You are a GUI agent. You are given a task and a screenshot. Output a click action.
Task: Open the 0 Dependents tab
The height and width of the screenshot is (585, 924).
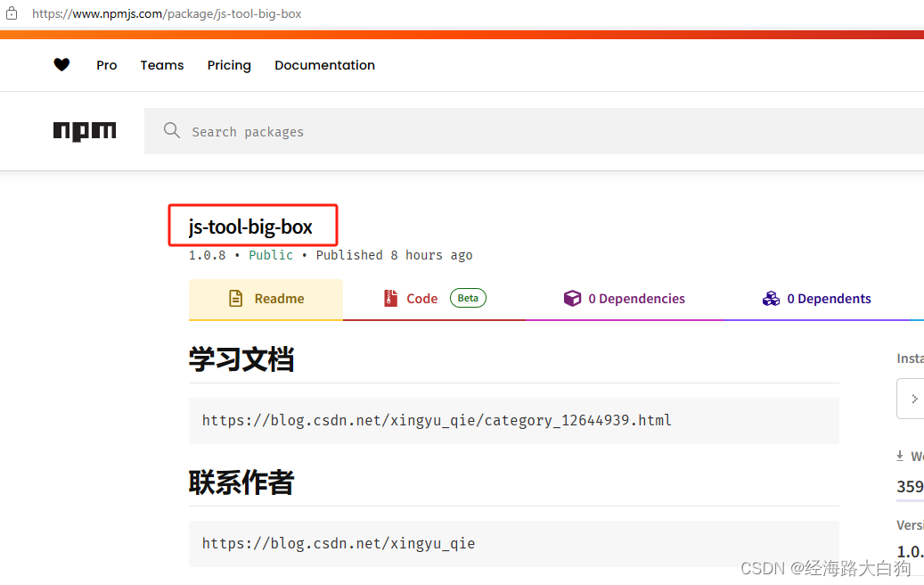tap(827, 298)
